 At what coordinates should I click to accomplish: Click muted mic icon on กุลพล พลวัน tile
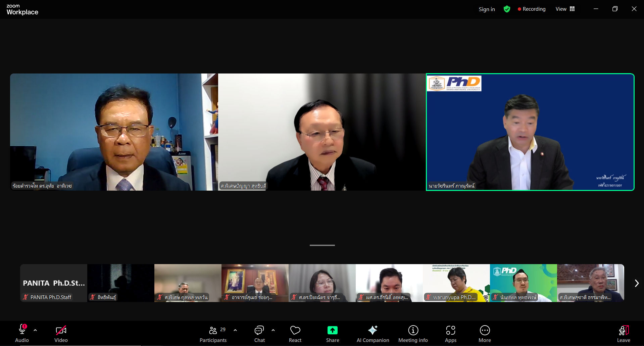tap(160, 297)
